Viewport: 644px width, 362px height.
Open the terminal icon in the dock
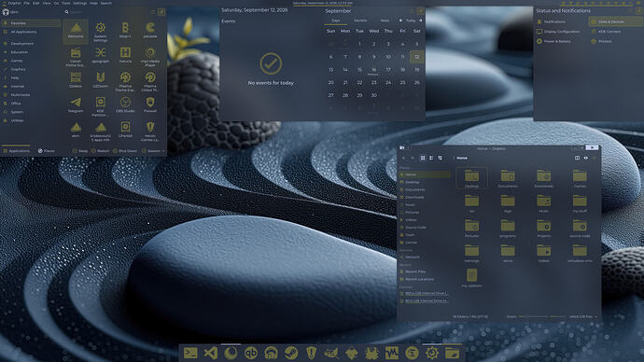point(190,353)
